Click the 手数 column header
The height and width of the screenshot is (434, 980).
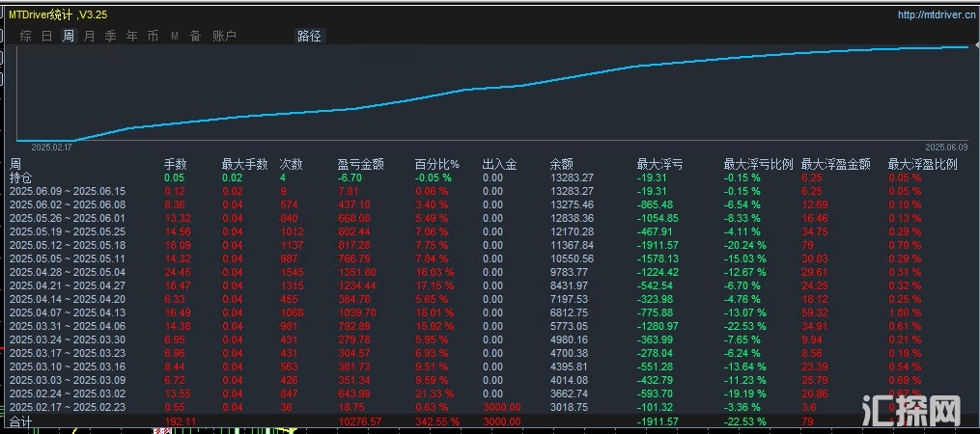175,164
